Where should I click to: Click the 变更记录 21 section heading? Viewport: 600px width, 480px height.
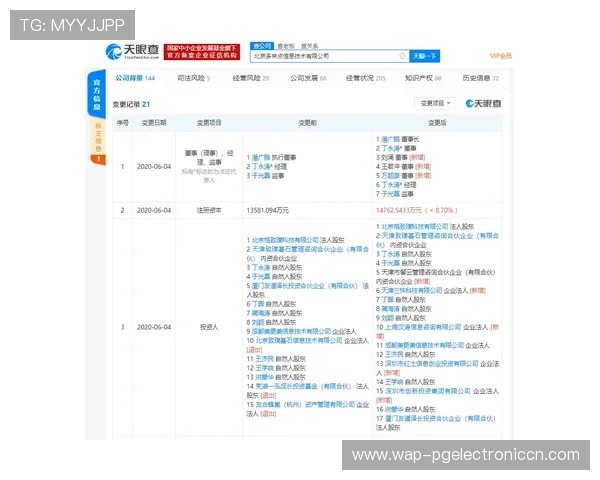pyautogui.click(x=131, y=104)
